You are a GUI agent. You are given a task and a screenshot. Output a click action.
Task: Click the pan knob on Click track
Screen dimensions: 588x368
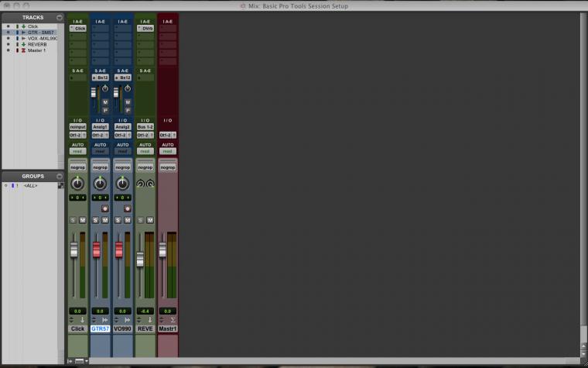click(x=77, y=184)
